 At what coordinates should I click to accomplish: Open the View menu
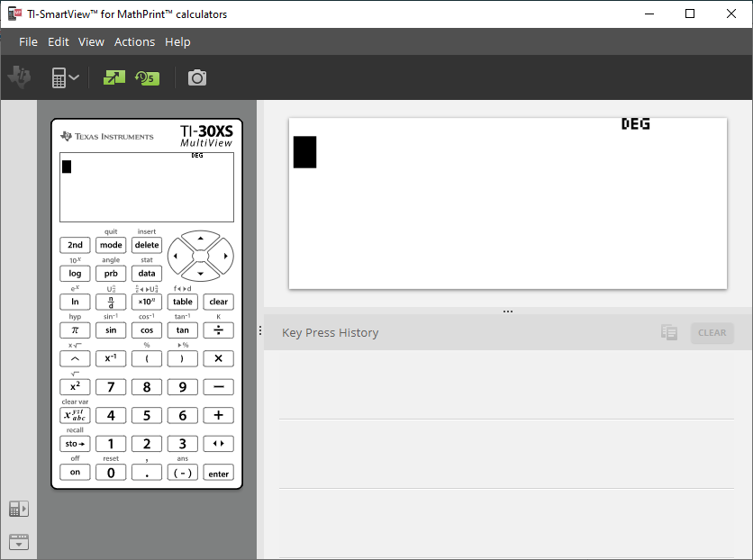pyautogui.click(x=91, y=41)
